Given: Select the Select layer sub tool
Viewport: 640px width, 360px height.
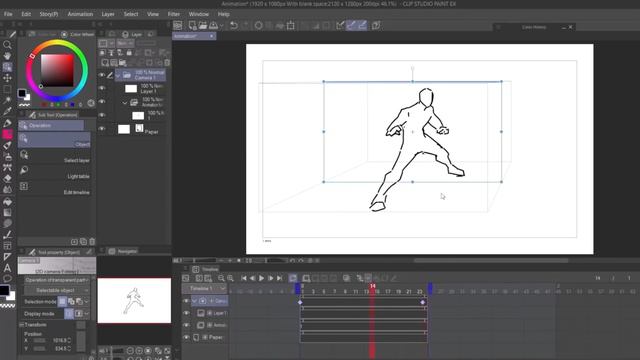Looking at the screenshot, I should tap(54, 156).
